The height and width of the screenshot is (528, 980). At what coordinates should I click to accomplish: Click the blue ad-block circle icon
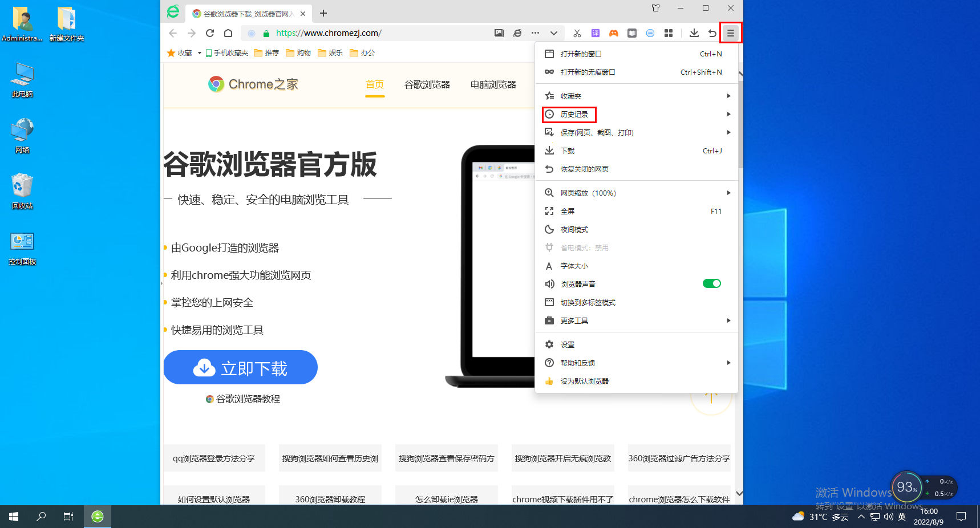coord(650,33)
